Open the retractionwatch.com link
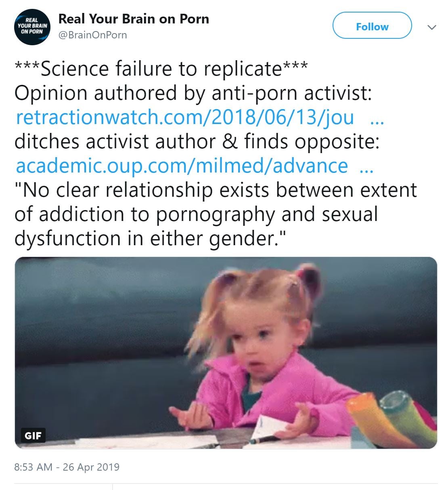This screenshot has width=448, height=490. [x=185, y=117]
